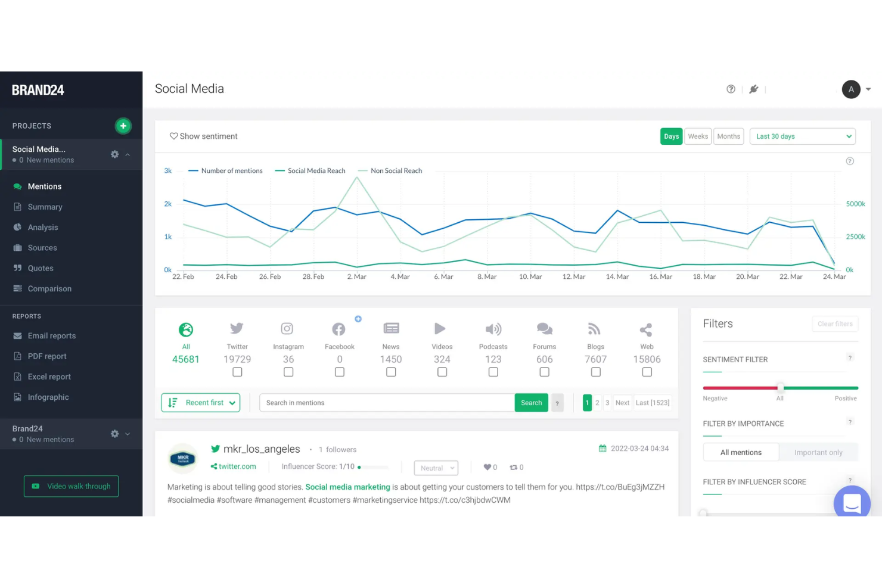Open the Infographic report option
Image resolution: width=882 pixels, height=588 pixels.
48,397
